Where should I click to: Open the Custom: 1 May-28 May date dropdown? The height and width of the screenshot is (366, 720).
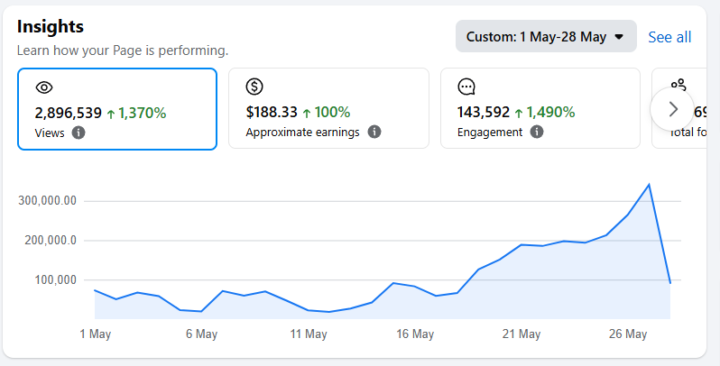[x=546, y=36]
